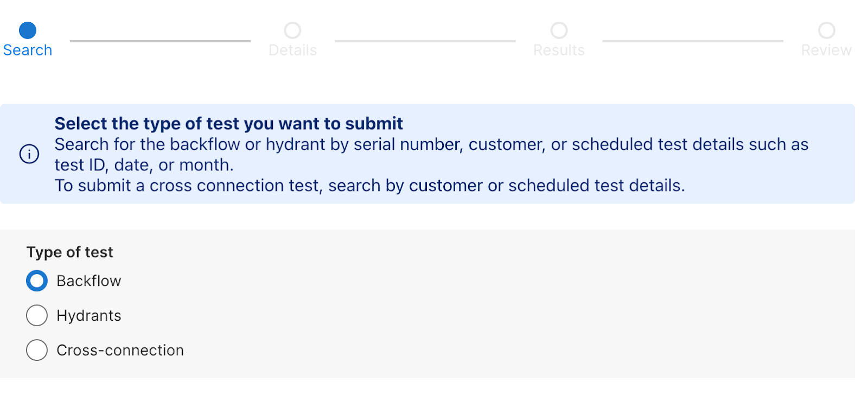Click the Details step circle indicator

292,30
